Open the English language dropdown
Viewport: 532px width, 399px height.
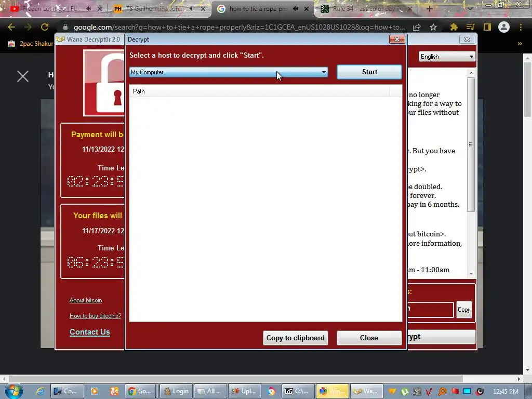coord(447,57)
